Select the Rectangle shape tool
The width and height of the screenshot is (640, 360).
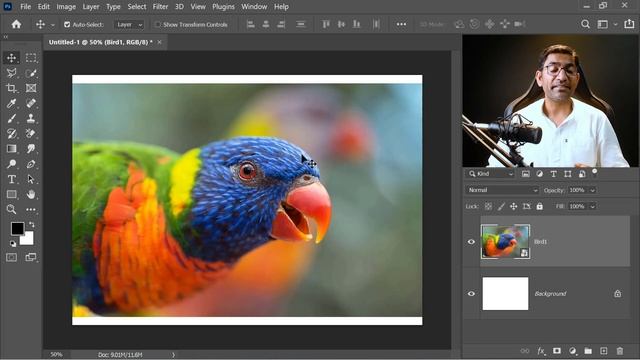[x=11, y=194]
